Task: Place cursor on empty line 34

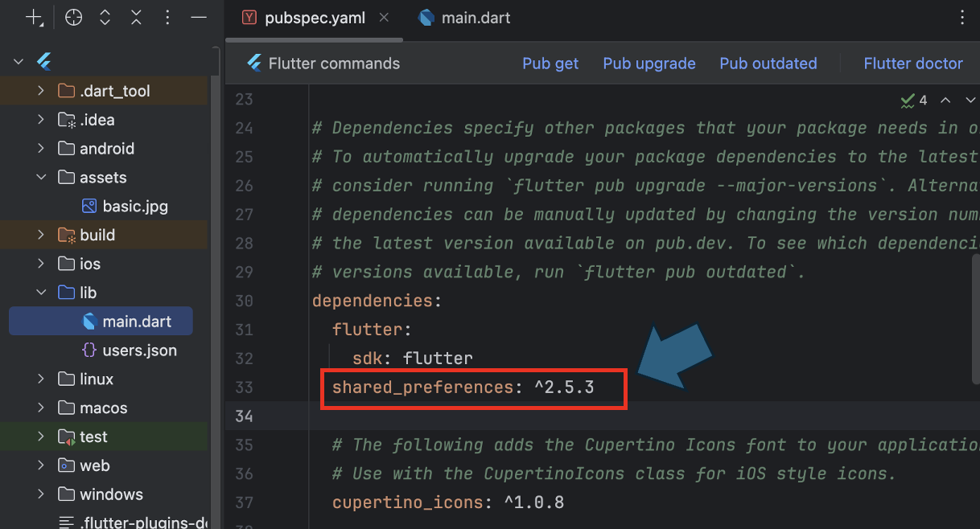Action: [644, 416]
